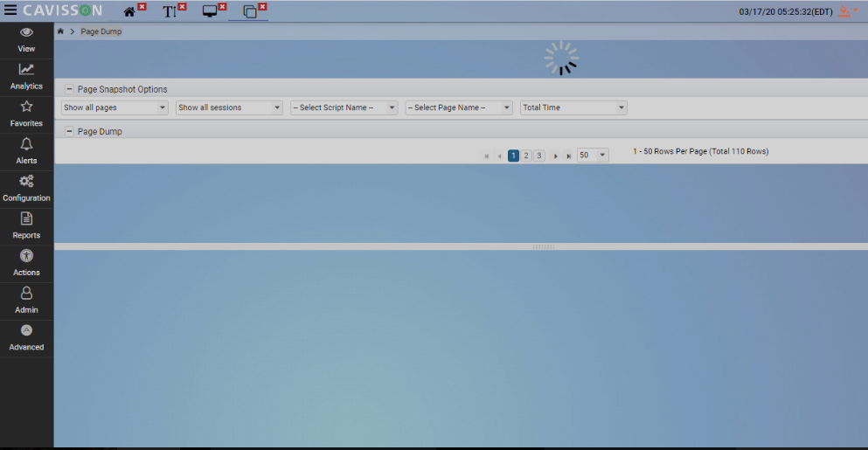Viewport: 868px width, 450px height.
Task: Collapse the Page Dump panel
Action: 69,131
